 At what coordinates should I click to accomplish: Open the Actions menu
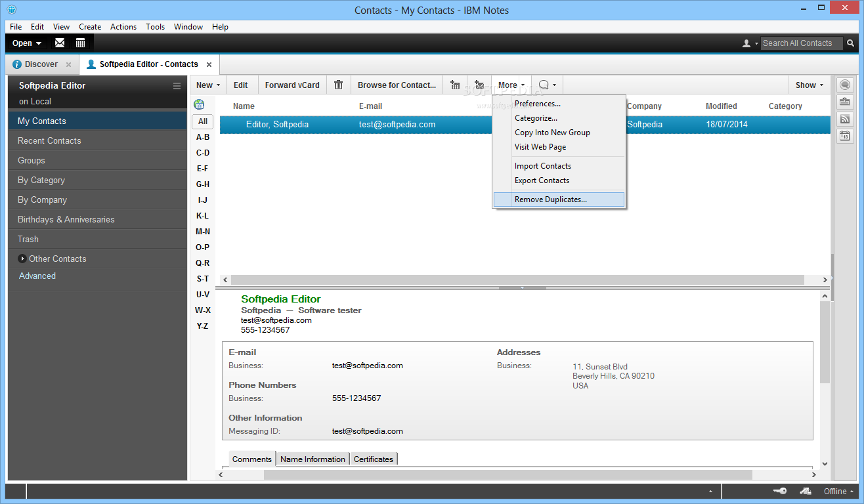(x=123, y=27)
